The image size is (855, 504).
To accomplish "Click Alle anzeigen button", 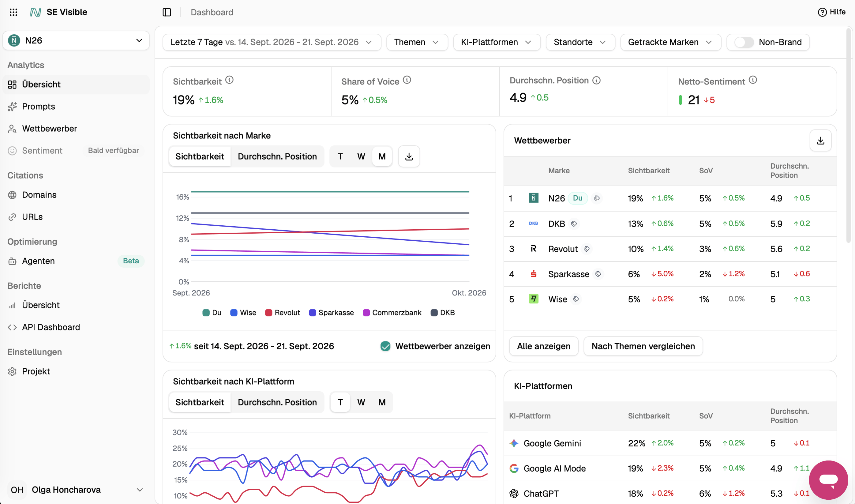I will tap(543, 346).
